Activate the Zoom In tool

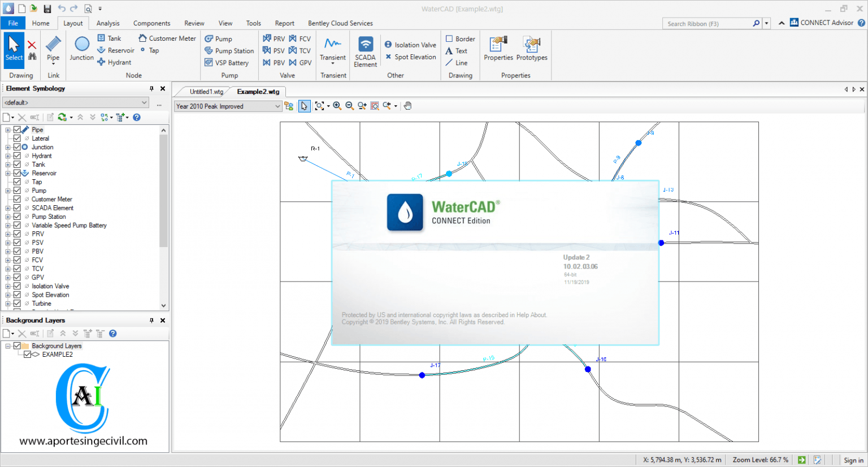click(x=337, y=106)
